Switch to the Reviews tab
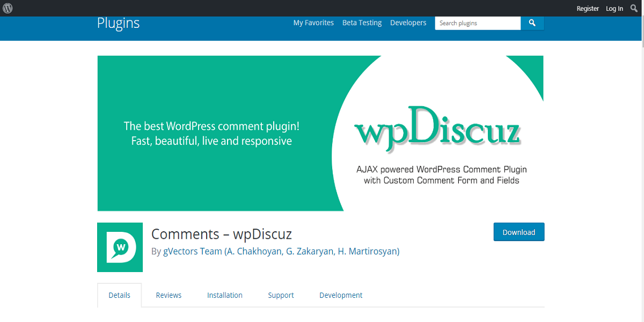The width and height of the screenshot is (644, 322). pyautogui.click(x=169, y=295)
